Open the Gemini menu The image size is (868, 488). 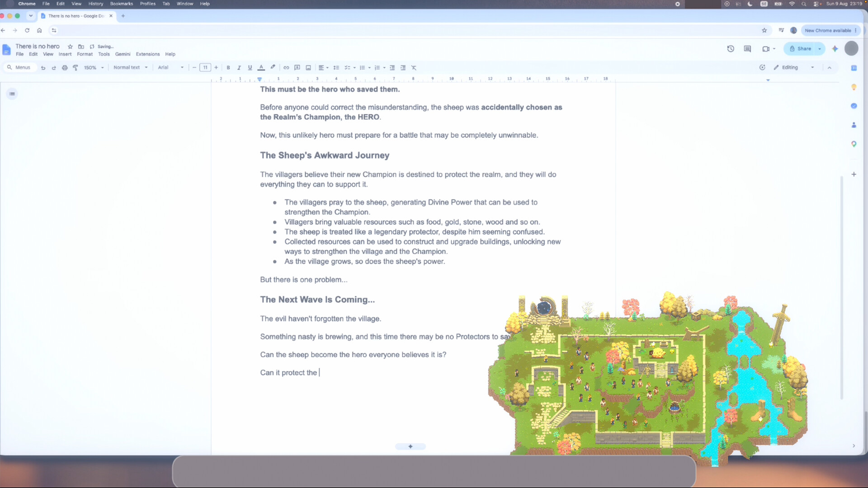(123, 54)
